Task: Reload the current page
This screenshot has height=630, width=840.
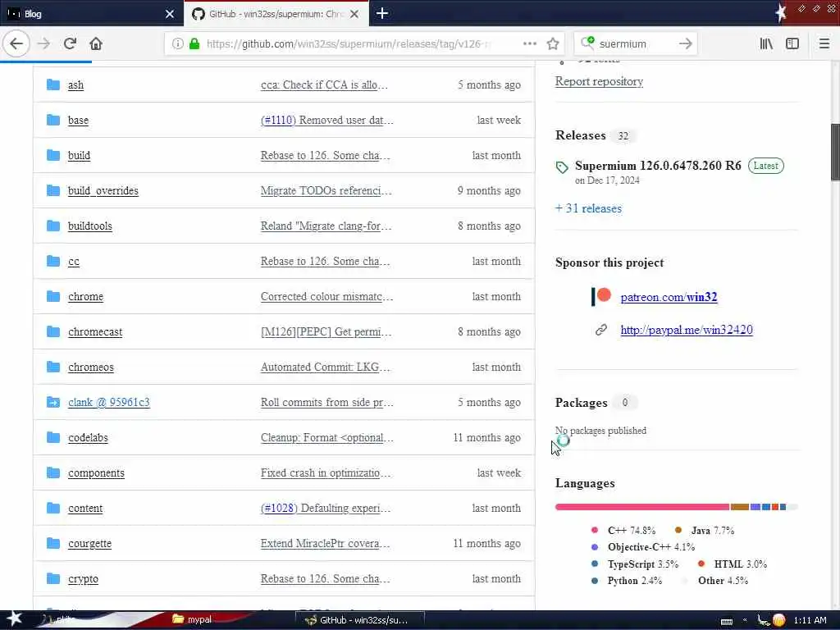Action: pos(70,43)
